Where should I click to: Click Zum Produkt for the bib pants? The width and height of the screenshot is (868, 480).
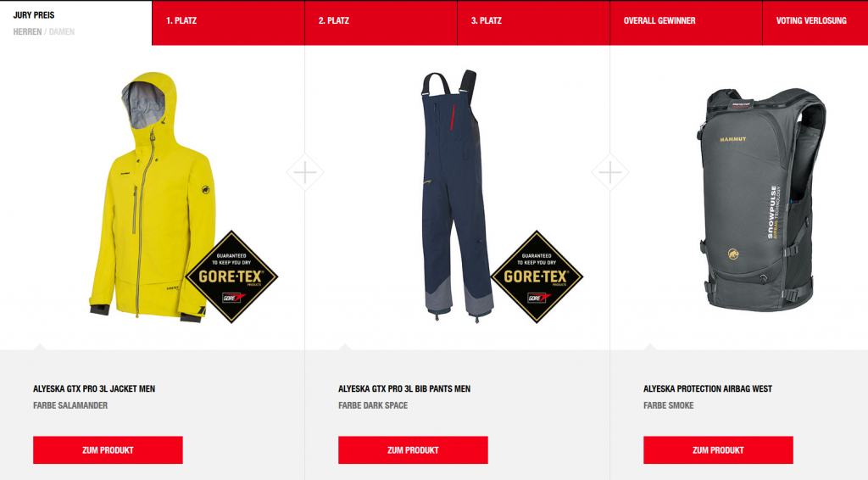point(413,450)
